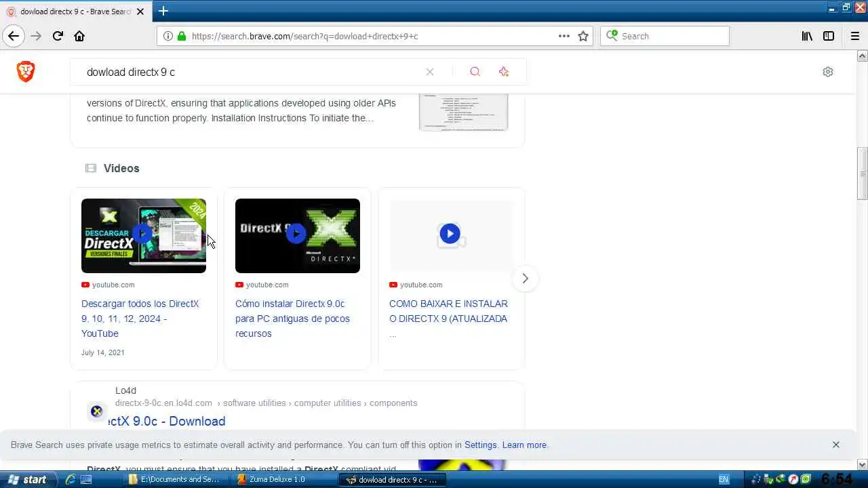Bookmark this page with the star
This screenshot has height=488, width=868.
click(x=583, y=36)
